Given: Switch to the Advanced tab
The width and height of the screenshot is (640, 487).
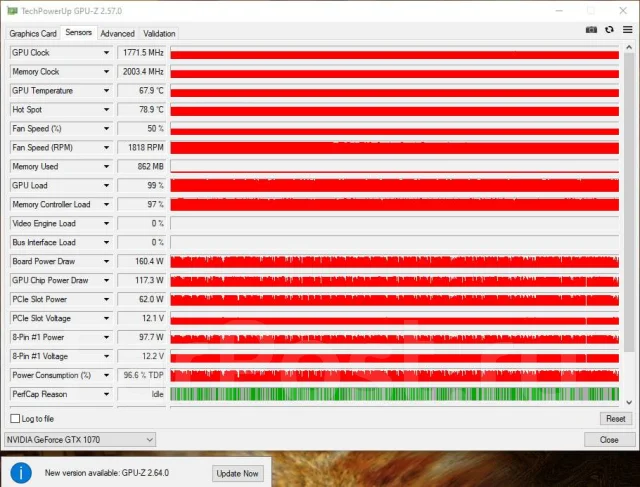Looking at the screenshot, I should coord(118,33).
